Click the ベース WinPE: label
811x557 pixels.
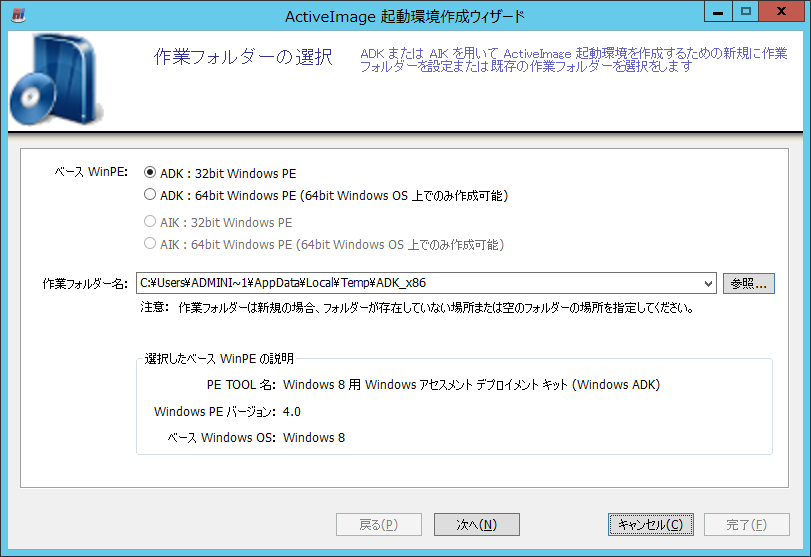[x=91, y=172]
